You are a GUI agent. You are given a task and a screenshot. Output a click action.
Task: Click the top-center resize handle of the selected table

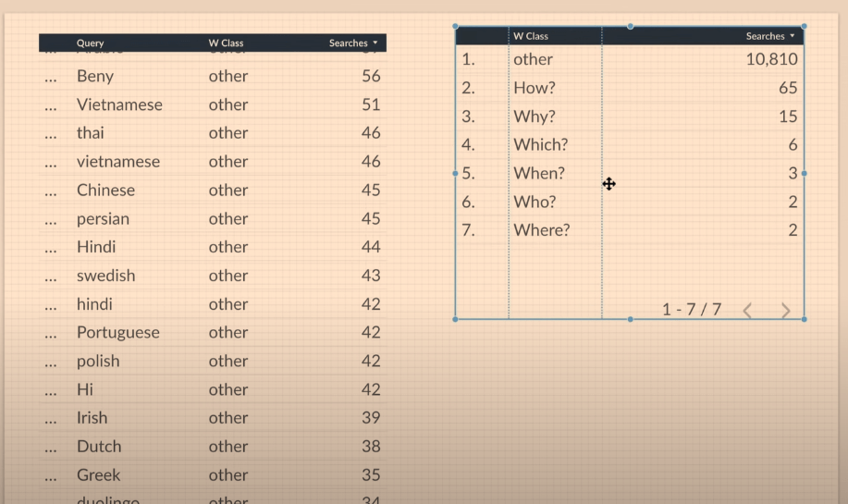(x=630, y=26)
